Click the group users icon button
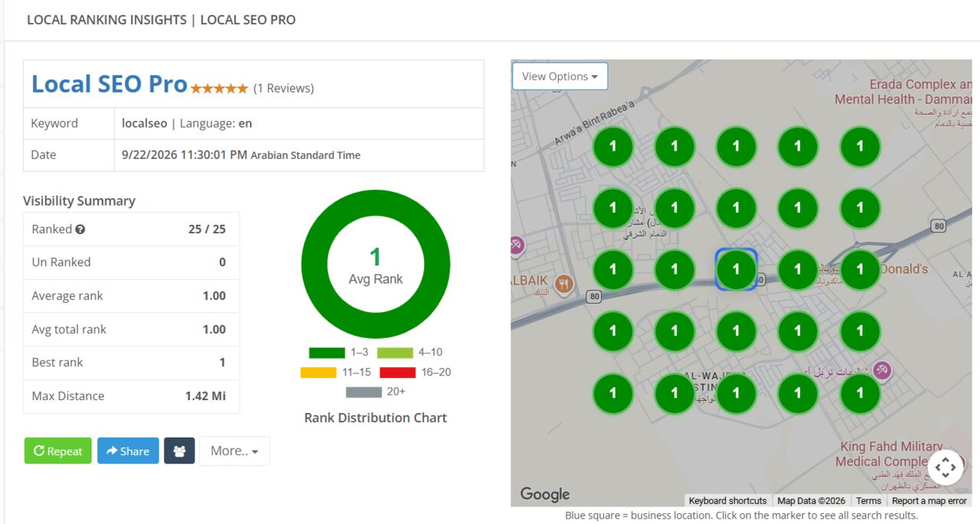 pyautogui.click(x=179, y=451)
